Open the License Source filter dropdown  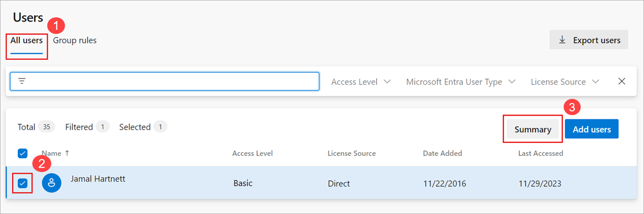pyautogui.click(x=565, y=82)
